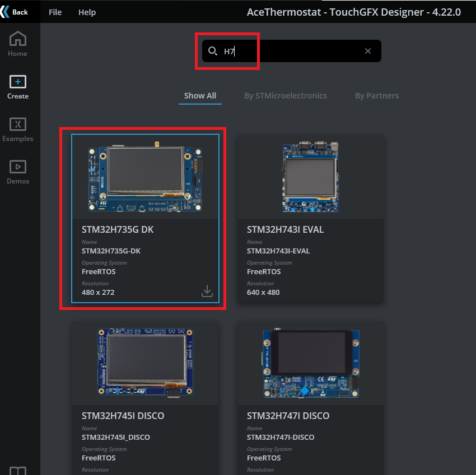
Task: Click the STM32H735G DK card title
Action: click(x=118, y=229)
